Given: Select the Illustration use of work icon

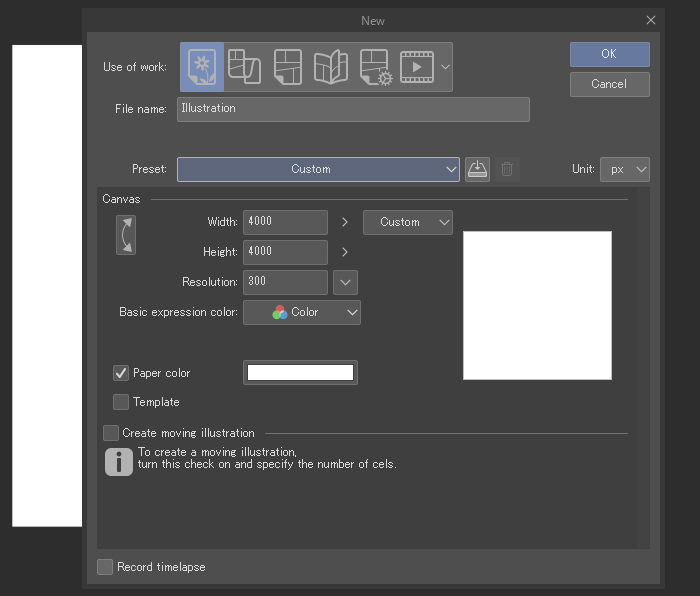Looking at the screenshot, I should pos(202,67).
